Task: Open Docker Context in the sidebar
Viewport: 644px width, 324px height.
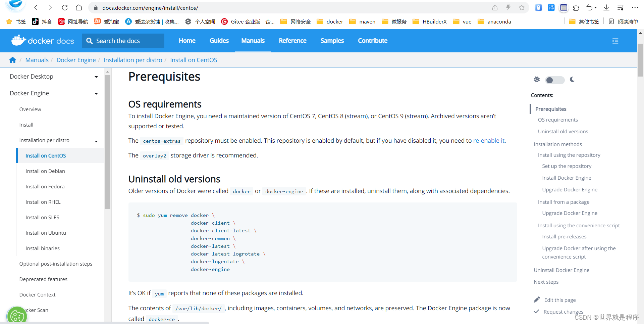Action: (37, 295)
